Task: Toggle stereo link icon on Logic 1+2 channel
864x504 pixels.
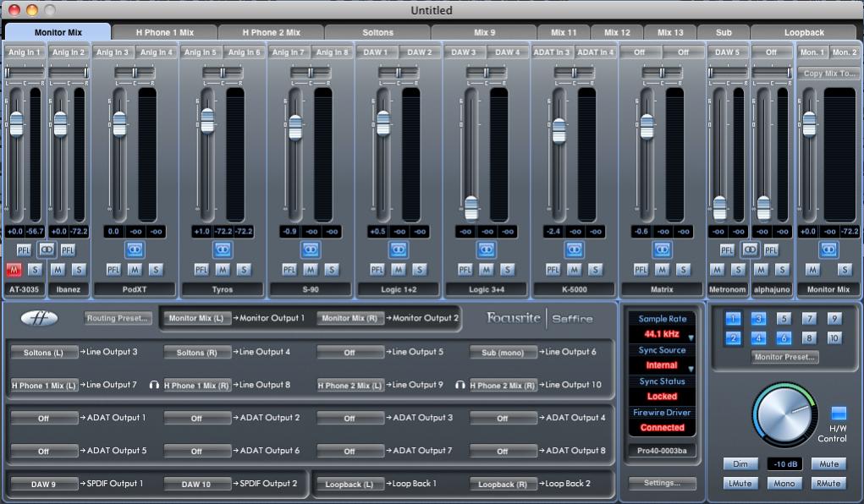Action: (399, 250)
